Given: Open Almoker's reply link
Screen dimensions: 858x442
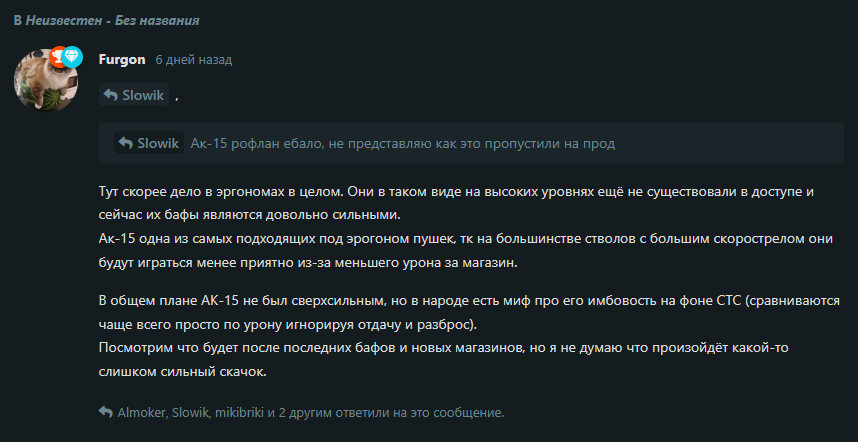Looking at the screenshot, I should tap(141, 413).
